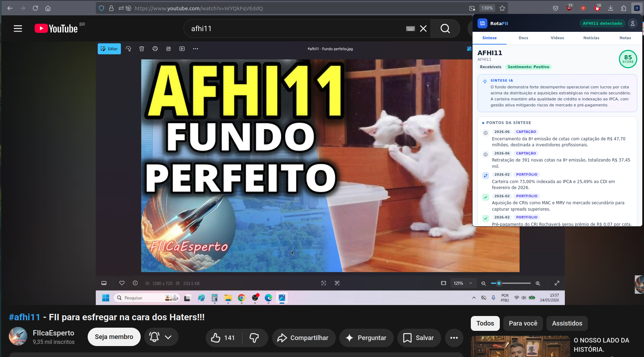Run the search with the magnifier button
This screenshot has width=644, height=357.
(445, 29)
